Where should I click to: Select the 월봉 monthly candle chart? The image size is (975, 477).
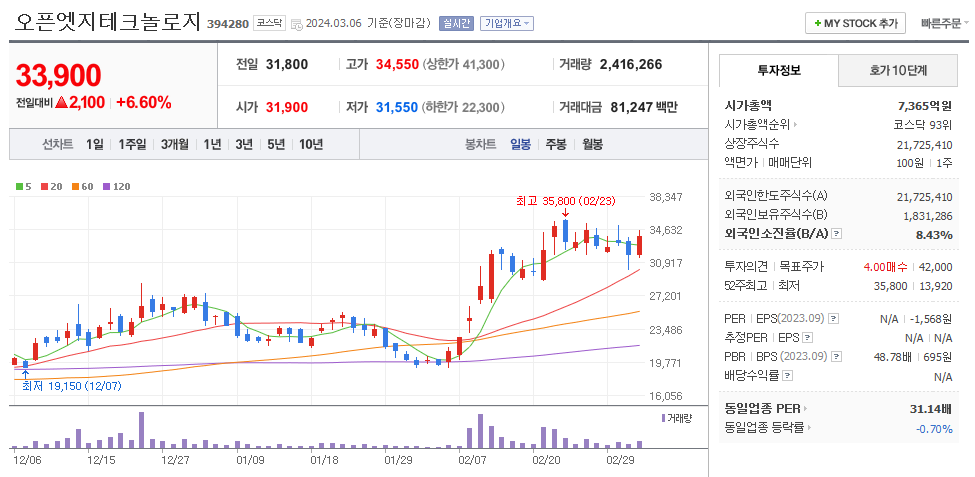click(592, 144)
